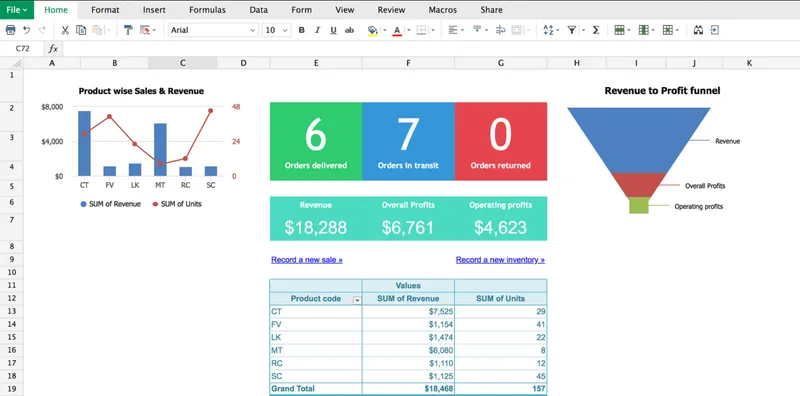Expand filter options arrow
This screenshot has width=800, height=396.
583,30
